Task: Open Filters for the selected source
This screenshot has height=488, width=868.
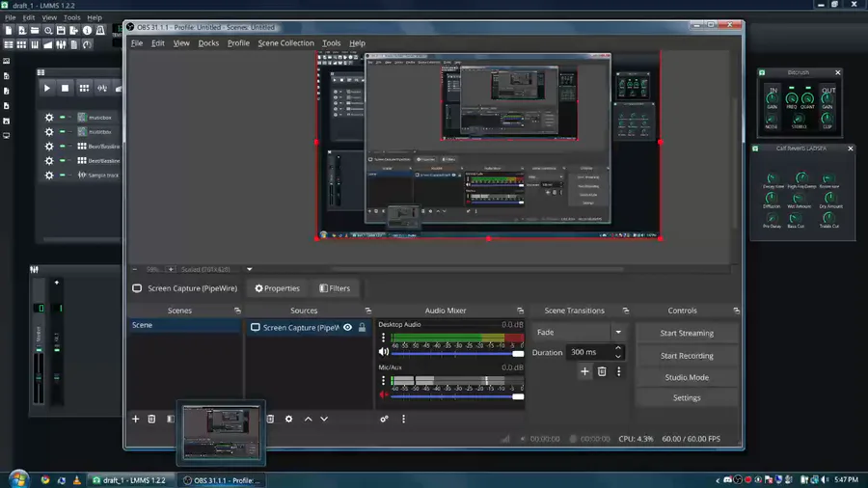Action: click(x=335, y=288)
